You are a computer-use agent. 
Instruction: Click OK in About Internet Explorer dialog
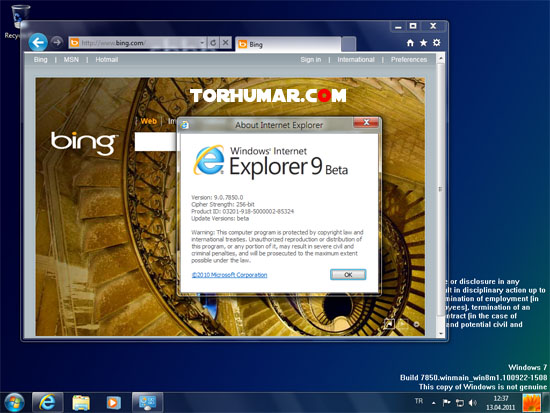[348, 274]
